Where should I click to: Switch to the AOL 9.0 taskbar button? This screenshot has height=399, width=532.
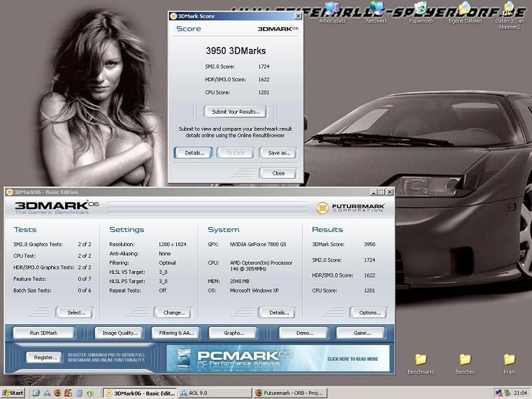[x=215, y=393]
